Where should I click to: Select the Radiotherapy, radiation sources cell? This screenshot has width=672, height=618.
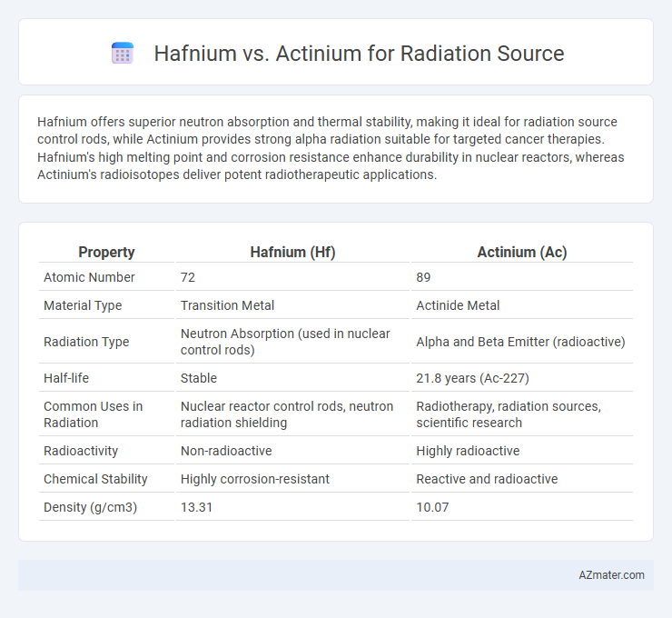pos(509,414)
